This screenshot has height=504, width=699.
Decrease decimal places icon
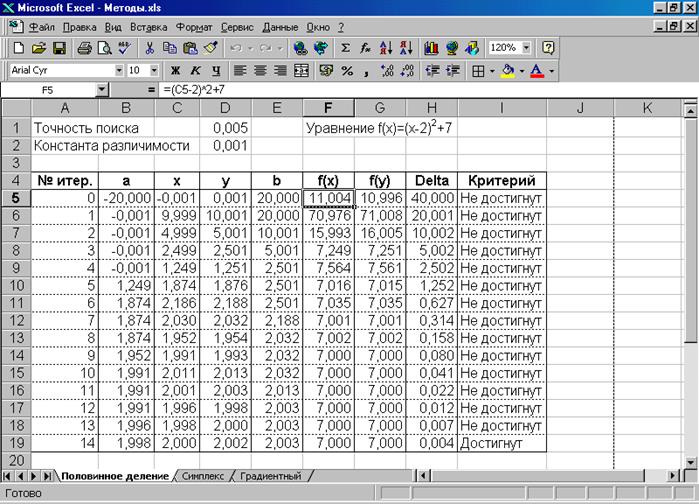click(407, 70)
